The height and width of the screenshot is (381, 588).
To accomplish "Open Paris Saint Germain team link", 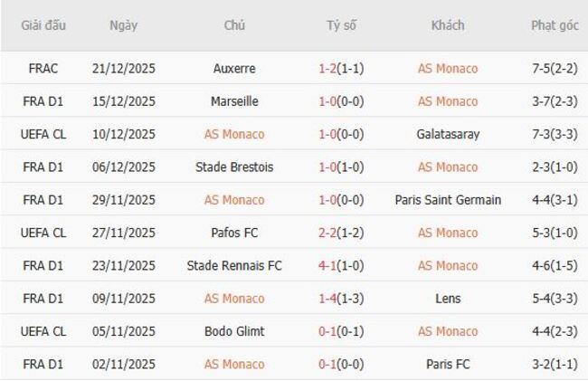I will (448, 200).
